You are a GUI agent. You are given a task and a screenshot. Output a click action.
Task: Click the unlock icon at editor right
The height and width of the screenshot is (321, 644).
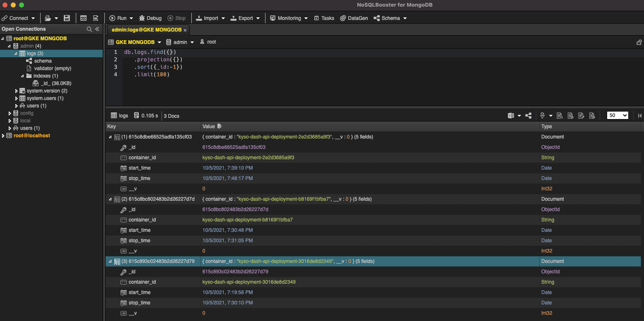click(x=639, y=42)
